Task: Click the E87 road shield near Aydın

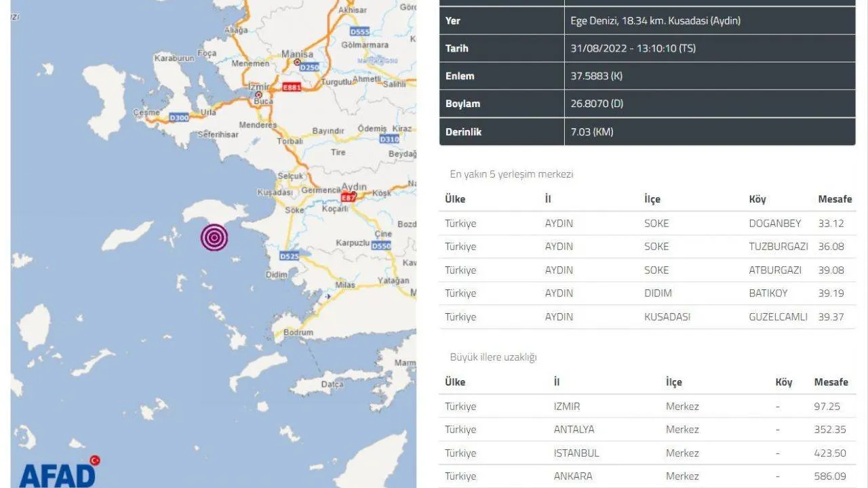Action: [x=348, y=197]
